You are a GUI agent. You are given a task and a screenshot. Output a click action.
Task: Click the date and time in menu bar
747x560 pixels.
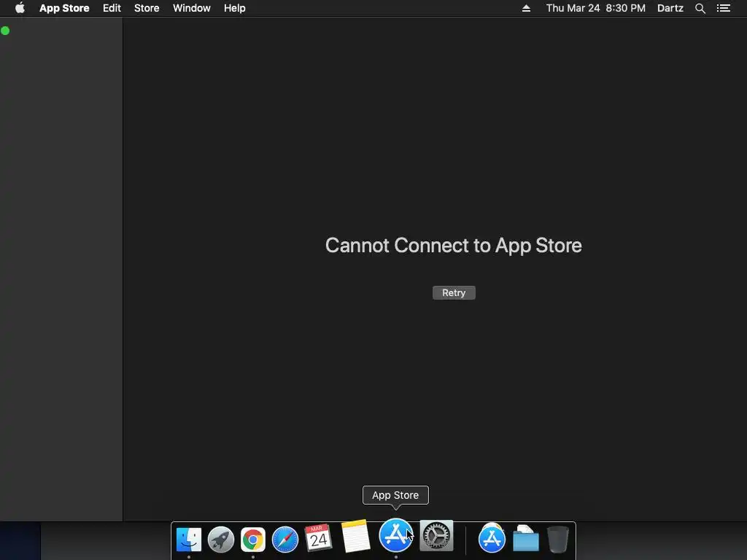595,8
